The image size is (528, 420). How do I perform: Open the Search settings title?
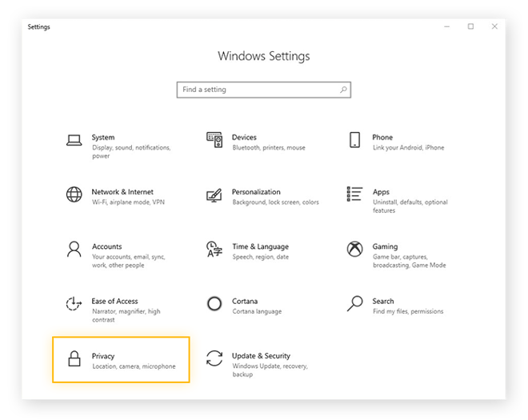tap(383, 301)
